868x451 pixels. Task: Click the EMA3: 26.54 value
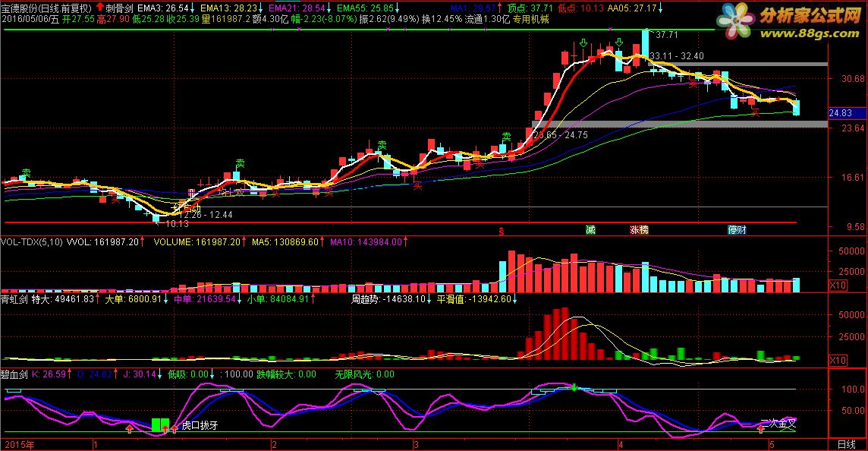[x=162, y=8]
